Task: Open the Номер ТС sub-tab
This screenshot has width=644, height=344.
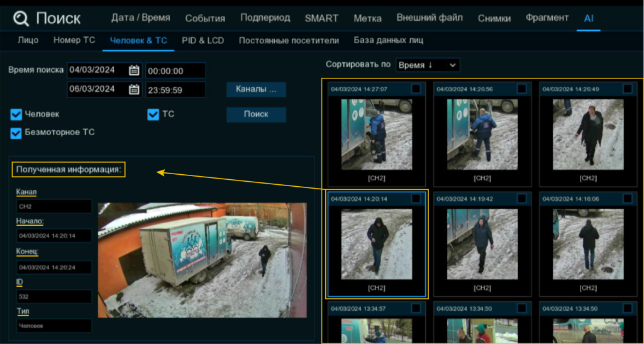Action: click(74, 40)
